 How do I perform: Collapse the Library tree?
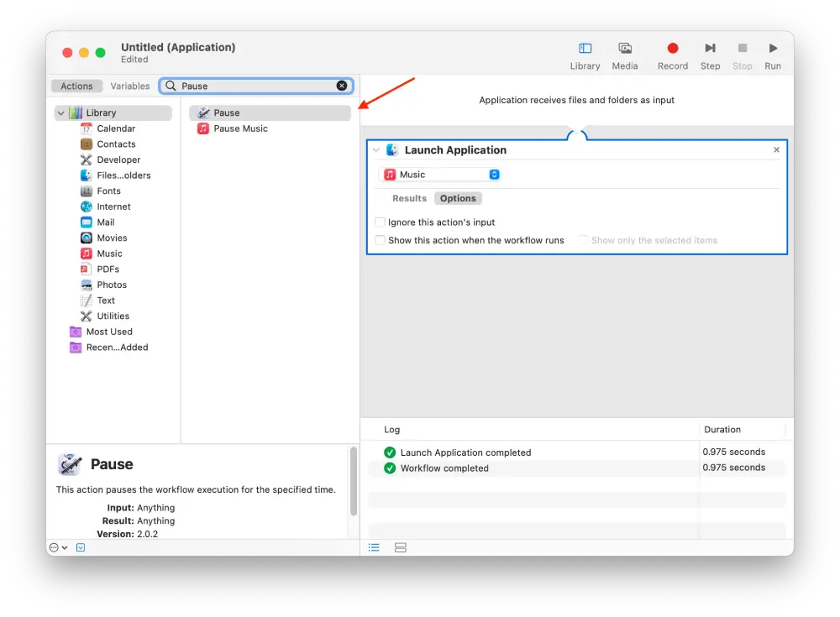coord(60,113)
